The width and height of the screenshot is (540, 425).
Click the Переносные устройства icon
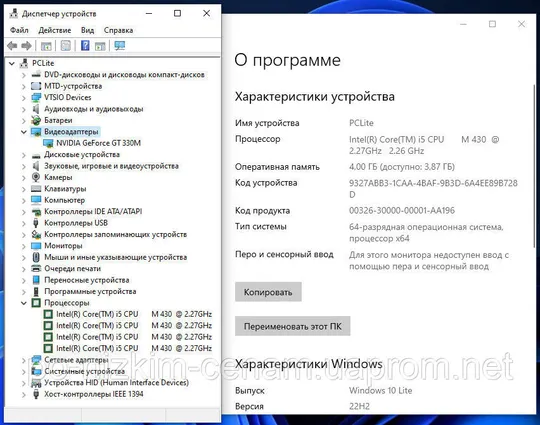(x=36, y=280)
